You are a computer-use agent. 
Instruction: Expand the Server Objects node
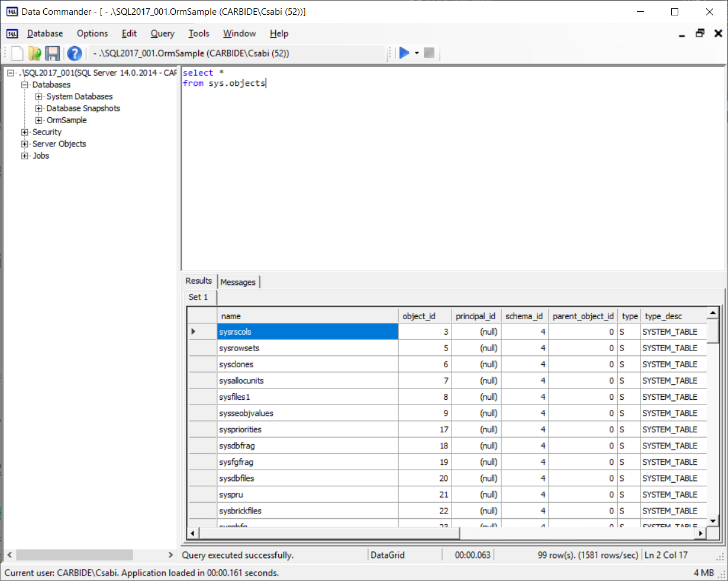click(x=25, y=144)
